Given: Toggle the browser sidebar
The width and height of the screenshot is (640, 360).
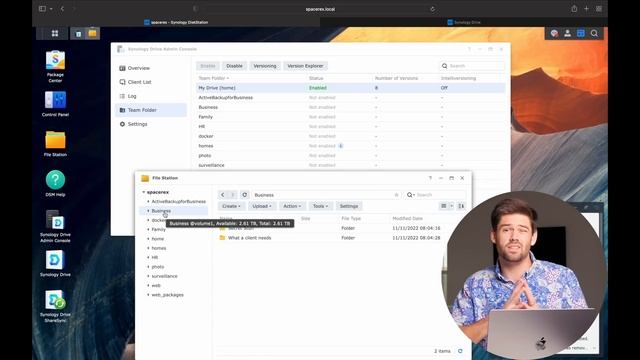Looking at the screenshot, I should [42, 9].
